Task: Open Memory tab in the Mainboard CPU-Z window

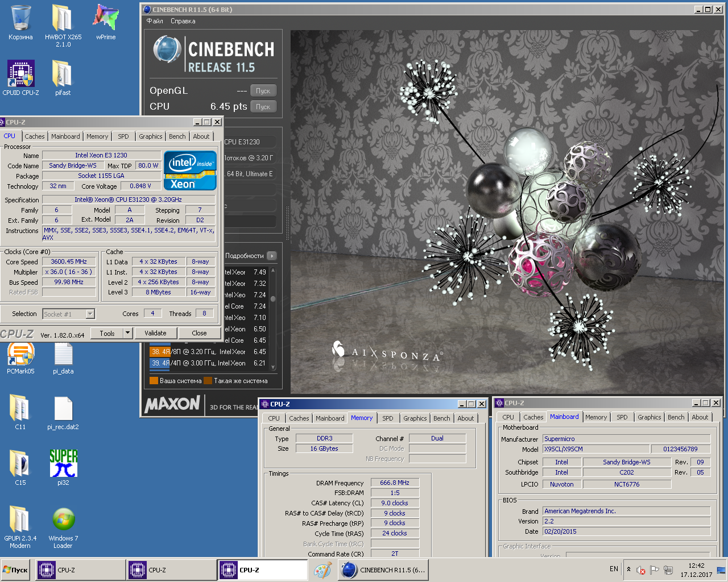Action: point(596,417)
